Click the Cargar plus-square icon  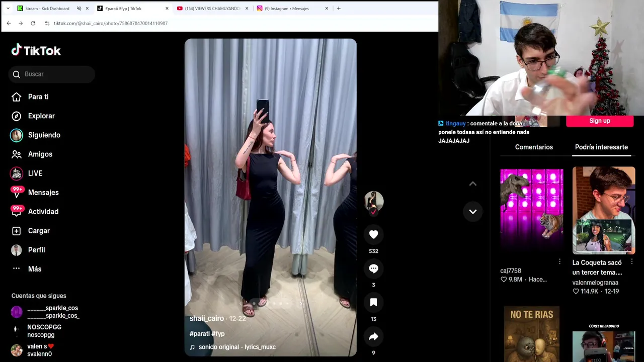[17, 231]
